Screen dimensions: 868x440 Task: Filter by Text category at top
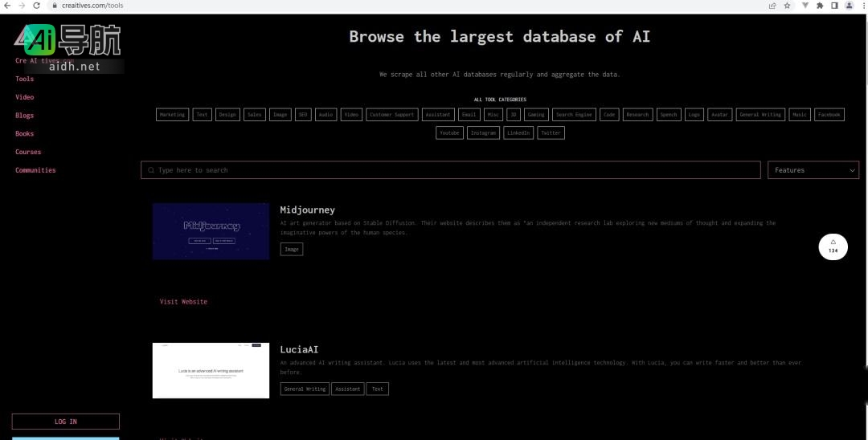click(x=202, y=115)
